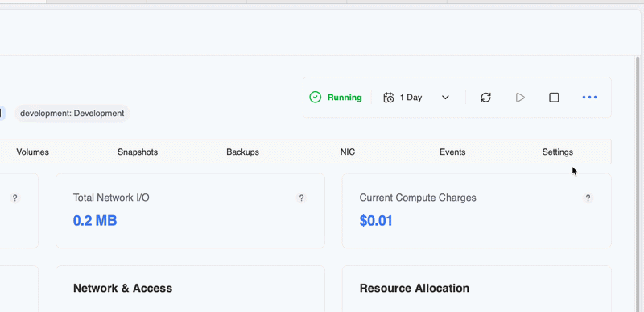
Task: Switch to the NIC tab
Action: [x=348, y=152]
